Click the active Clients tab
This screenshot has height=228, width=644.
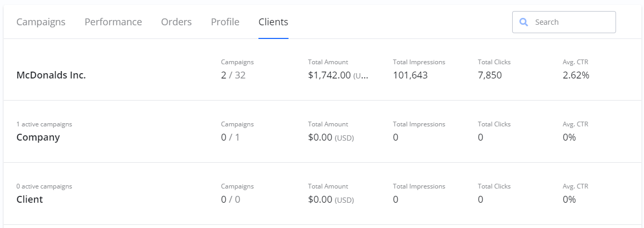[x=273, y=22]
